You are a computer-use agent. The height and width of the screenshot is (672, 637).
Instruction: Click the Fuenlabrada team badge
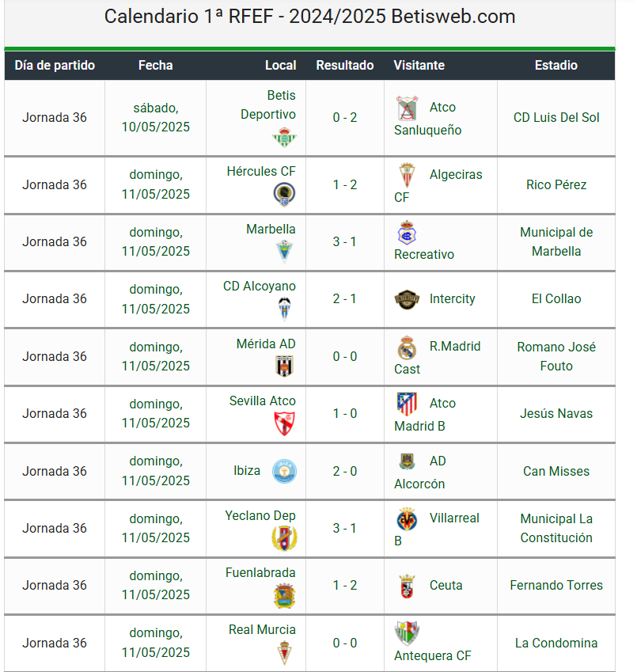click(x=284, y=596)
